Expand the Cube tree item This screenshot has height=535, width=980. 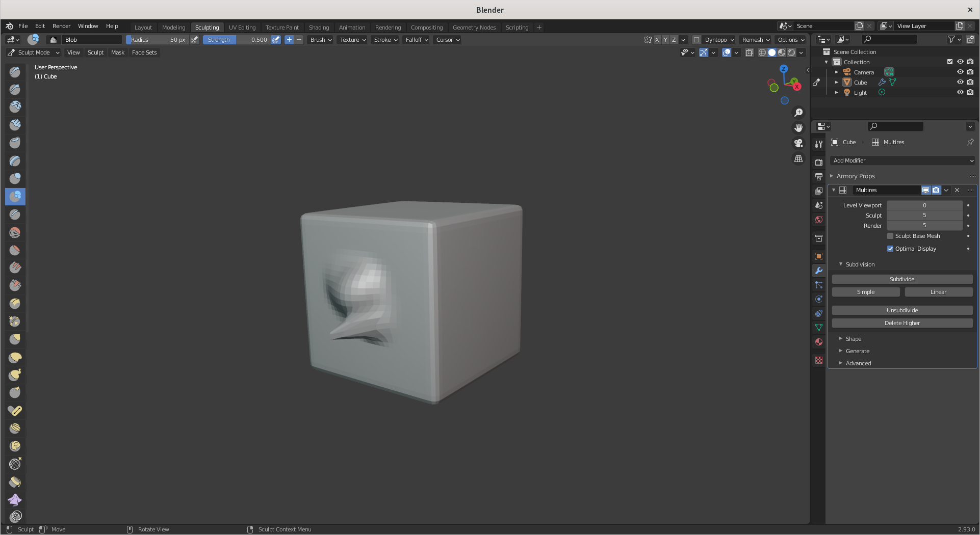(837, 82)
